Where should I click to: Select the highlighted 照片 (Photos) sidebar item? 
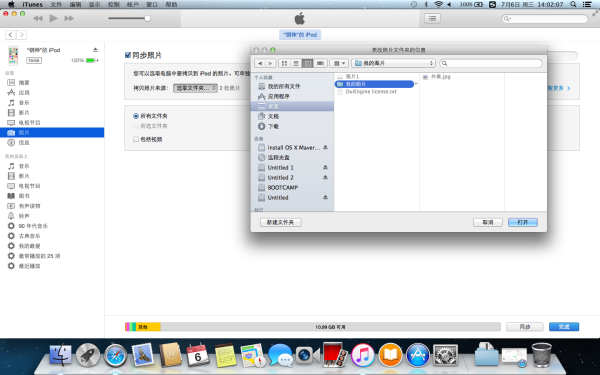click(x=52, y=132)
